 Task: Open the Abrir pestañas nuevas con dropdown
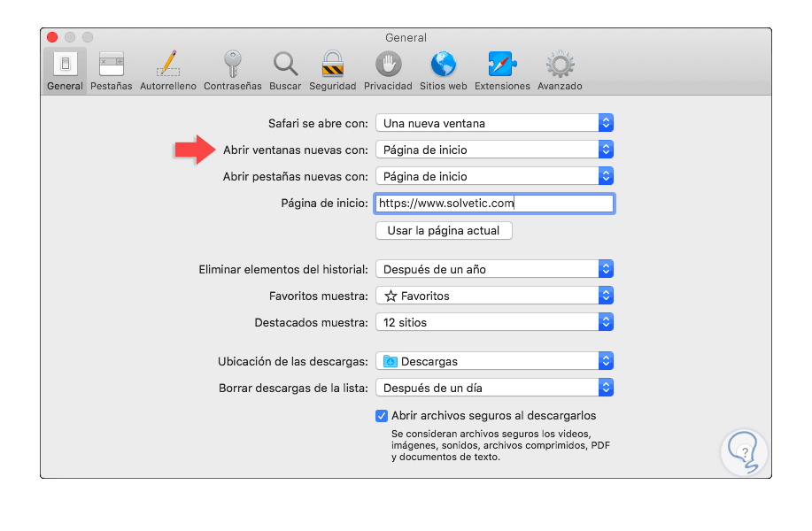pyautogui.click(x=495, y=176)
